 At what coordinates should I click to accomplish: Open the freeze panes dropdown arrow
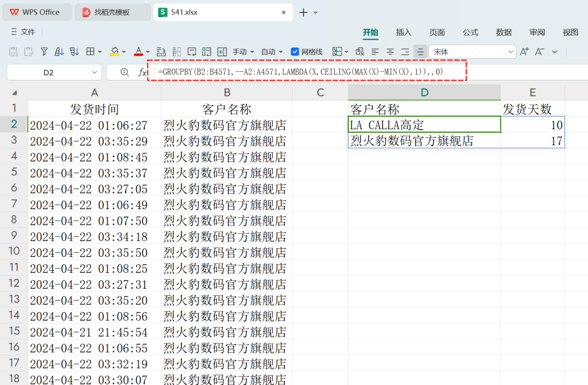click(346, 52)
